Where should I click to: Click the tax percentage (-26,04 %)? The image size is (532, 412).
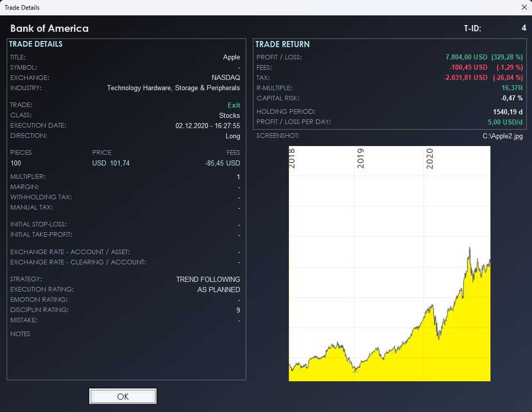point(507,77)
